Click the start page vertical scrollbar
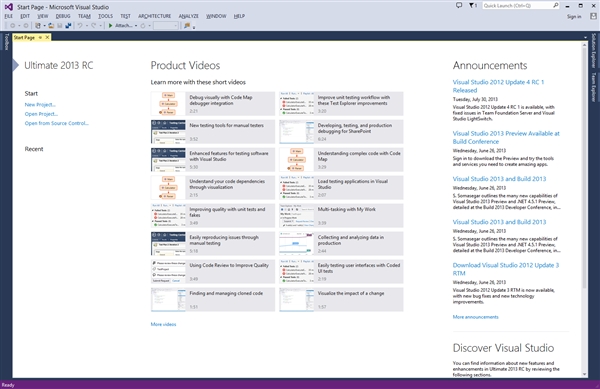600x389 pixels. click(x=584, y=209)
